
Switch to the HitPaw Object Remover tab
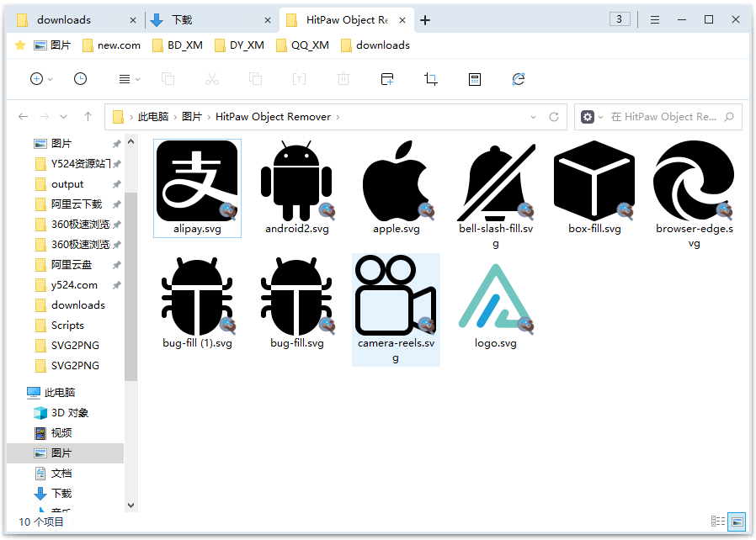pyautogui.click(x=347, y=20)
